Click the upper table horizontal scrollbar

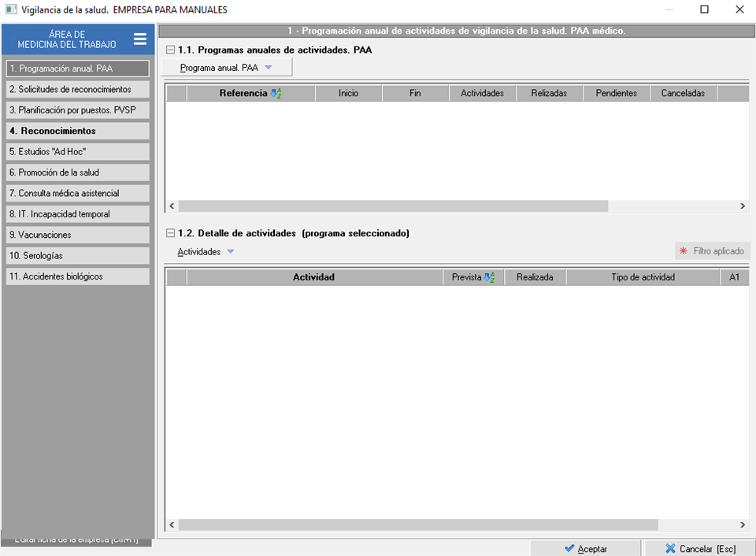[393, 206]
